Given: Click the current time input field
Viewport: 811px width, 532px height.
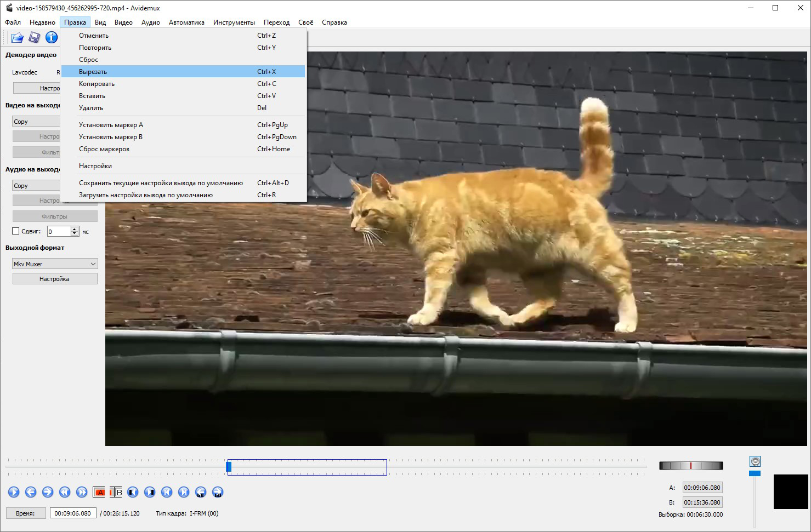Looking at the screenshot, I should pyautogui.click(x=73, y=513).
